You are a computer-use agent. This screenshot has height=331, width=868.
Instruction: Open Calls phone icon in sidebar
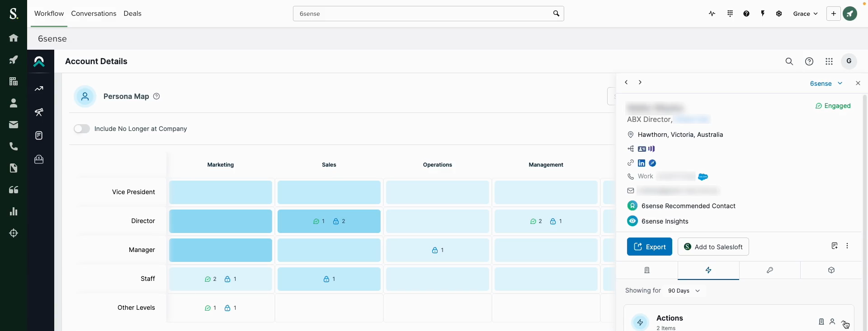pyautogui.click(x=14, y=146)
